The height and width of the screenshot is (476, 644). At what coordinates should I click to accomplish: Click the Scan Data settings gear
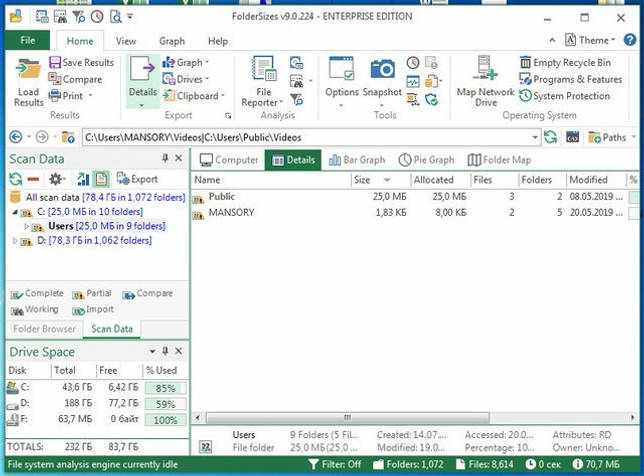click(55, 179)
